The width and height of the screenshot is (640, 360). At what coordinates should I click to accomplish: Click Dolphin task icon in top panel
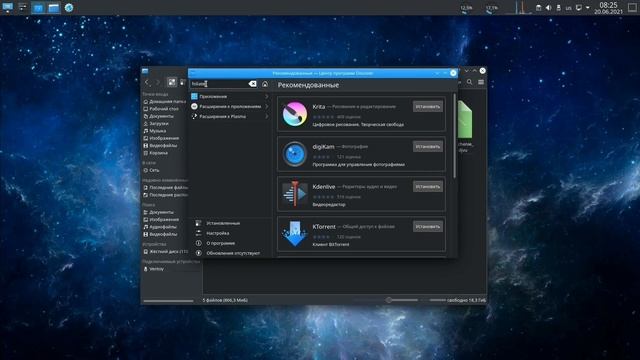53,7
